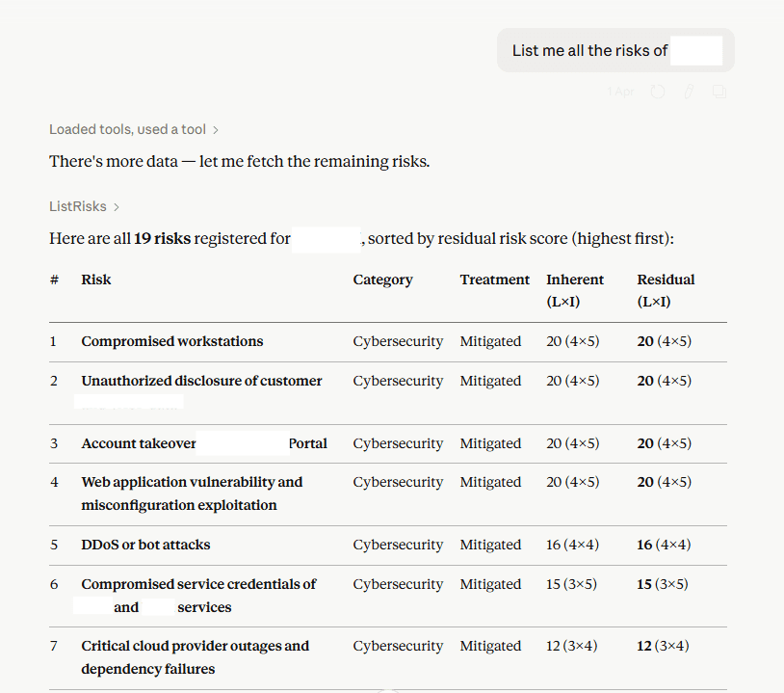Image resolution: width=784 pixels, height=693 pixels.
Task: Expand the ListRisks tool call details
Action: coord(84,206)
